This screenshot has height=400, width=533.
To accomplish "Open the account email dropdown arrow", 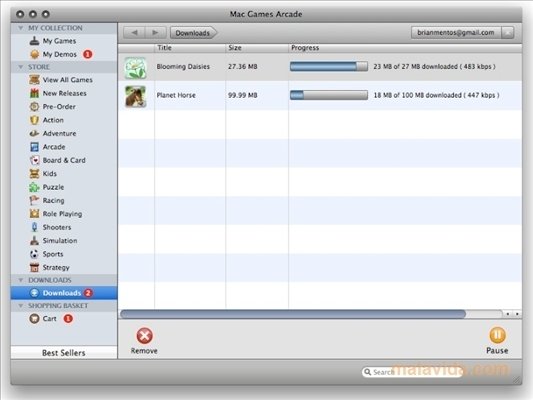I will point(508,33).
